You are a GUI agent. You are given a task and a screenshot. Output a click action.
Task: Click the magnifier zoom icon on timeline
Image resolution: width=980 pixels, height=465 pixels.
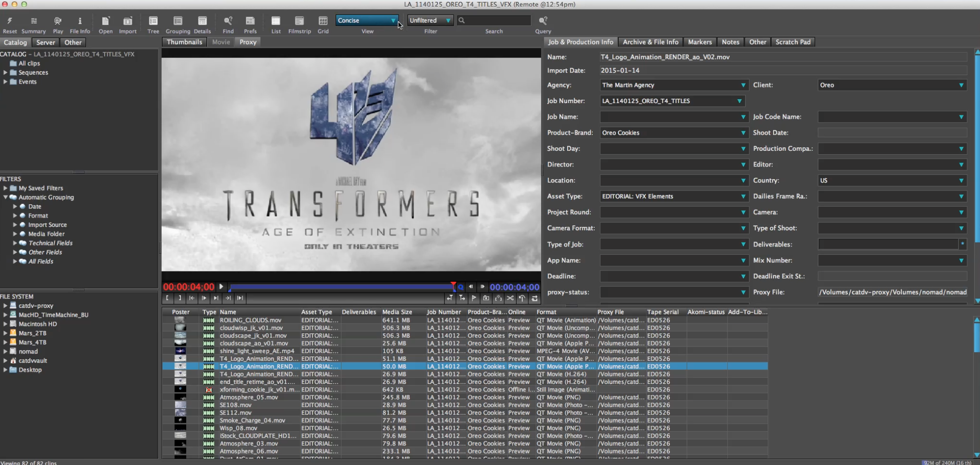[x=461, y=287]
